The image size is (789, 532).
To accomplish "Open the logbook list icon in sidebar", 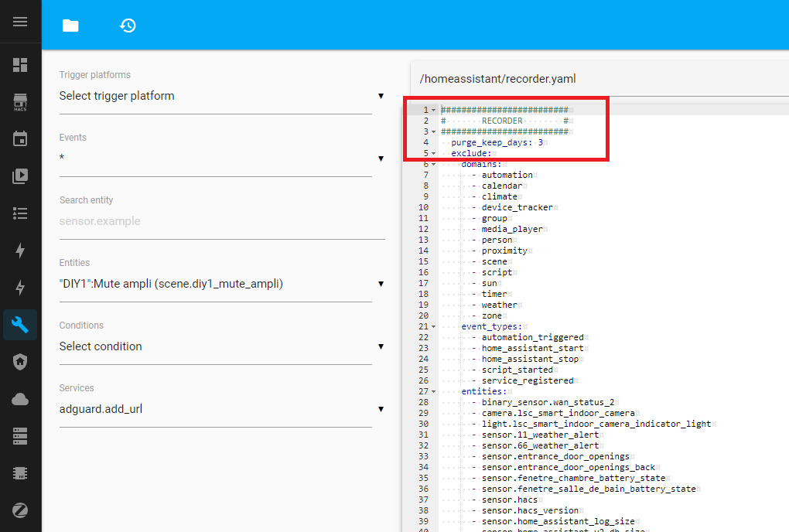I will [20, 213].
